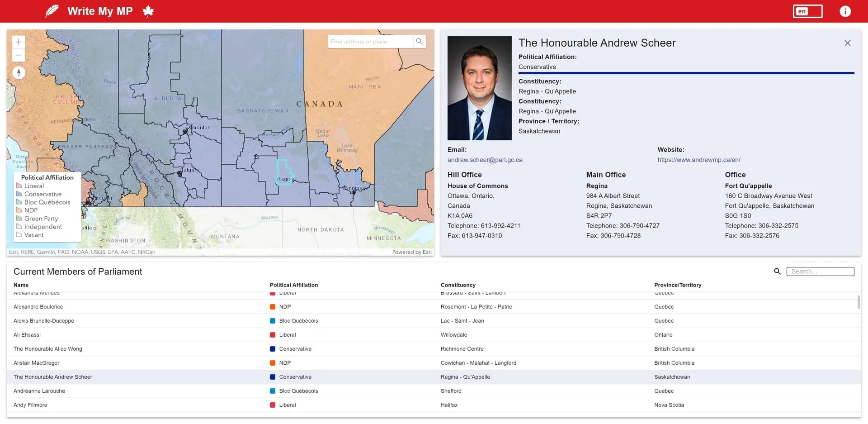Click the Green Party legend swatch
Viewport: 868px width, 424px height.
pos(19,218)
